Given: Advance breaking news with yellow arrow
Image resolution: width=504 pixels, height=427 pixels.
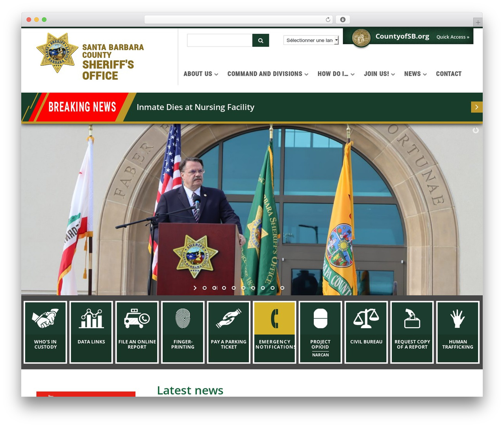Looking at the screenshot, I should click(477, 107).
